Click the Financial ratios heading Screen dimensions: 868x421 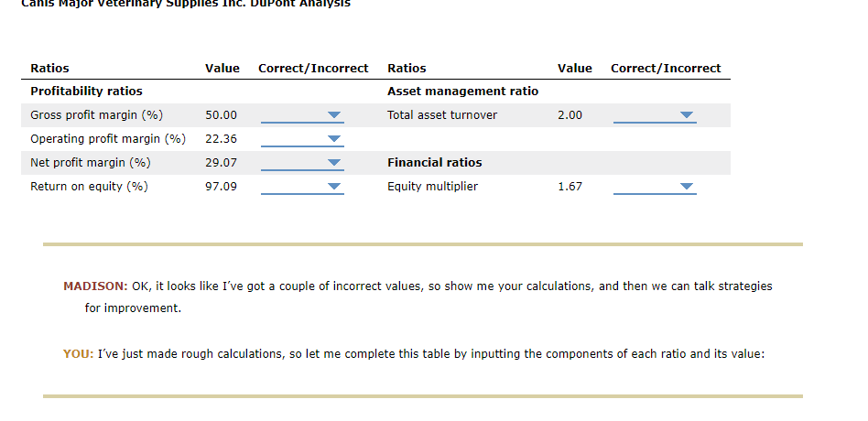point(435,163)
